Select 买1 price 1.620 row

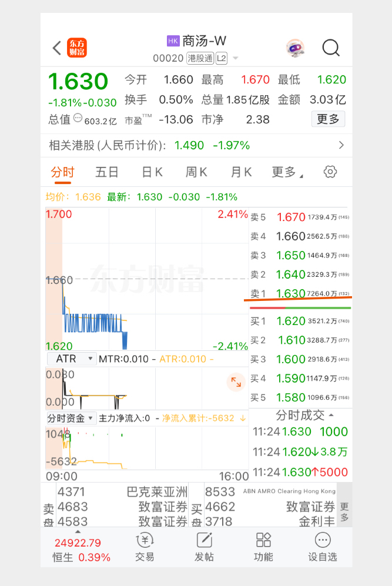[x=300, y=321]
